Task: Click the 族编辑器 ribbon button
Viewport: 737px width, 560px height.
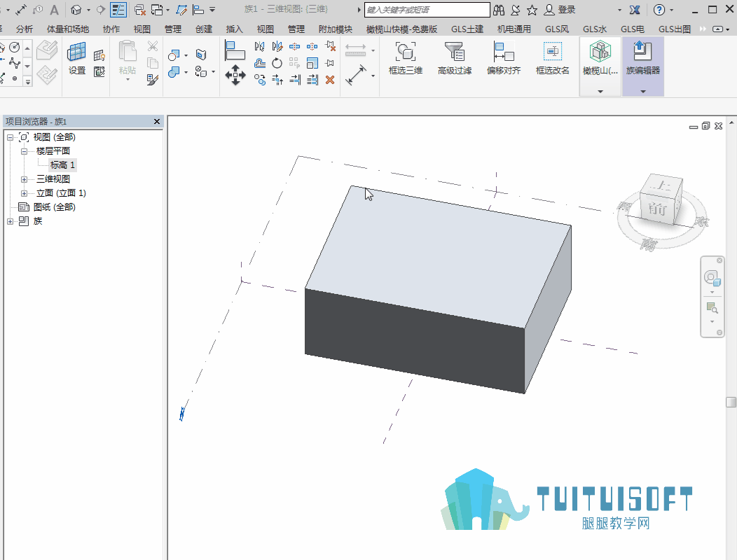Action: (642, 58)
